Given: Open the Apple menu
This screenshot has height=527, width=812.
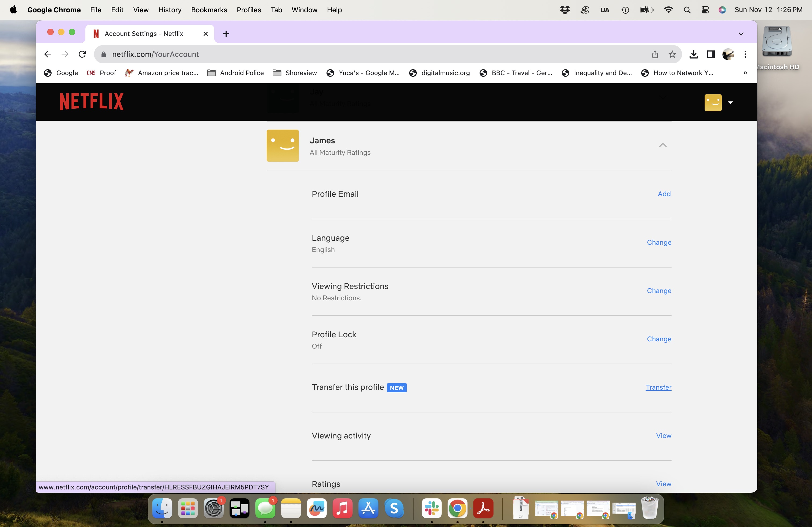Looking at the screenshot, I should pos(13,10).
